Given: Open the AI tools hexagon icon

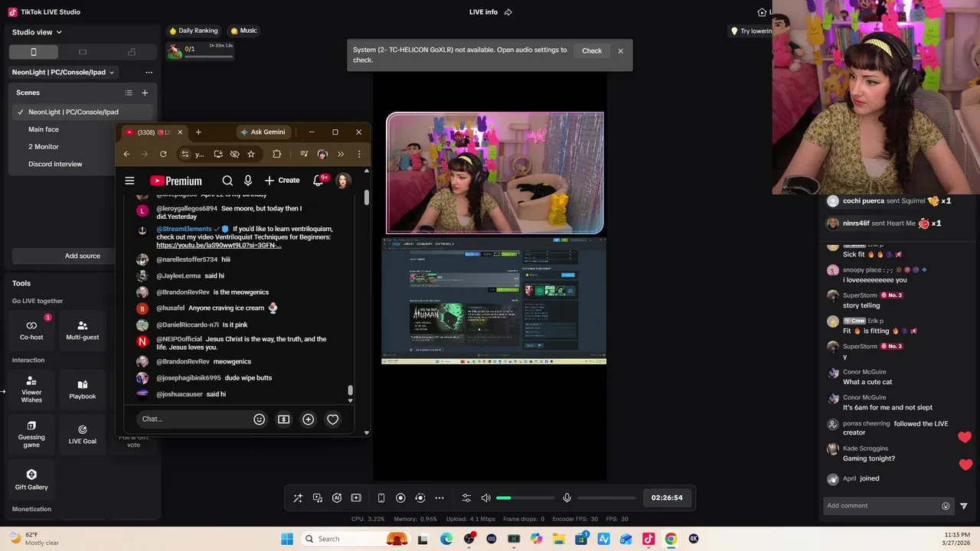Looking at the screenshot, I should 337,497.
